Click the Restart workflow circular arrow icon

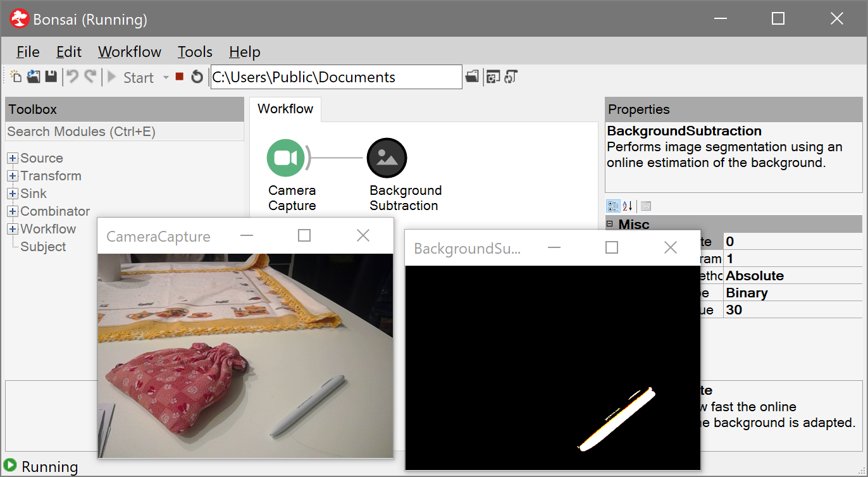(197, 77)
